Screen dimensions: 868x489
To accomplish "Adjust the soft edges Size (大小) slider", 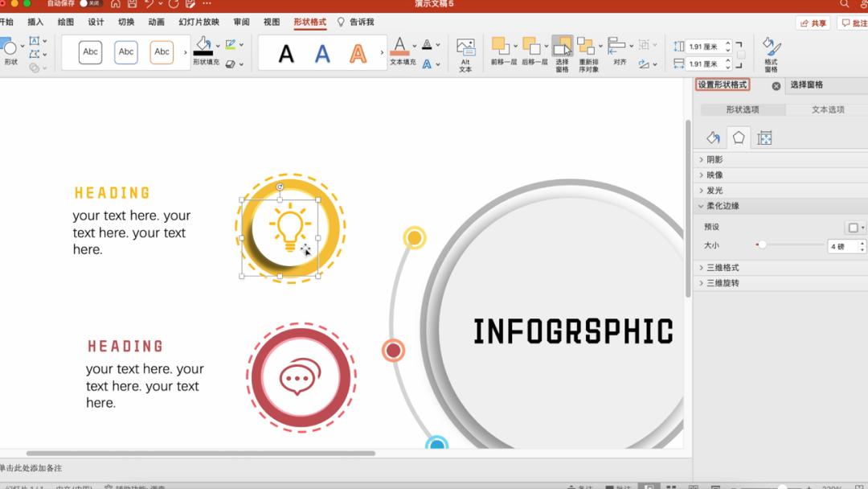I will tap(762, 245).
